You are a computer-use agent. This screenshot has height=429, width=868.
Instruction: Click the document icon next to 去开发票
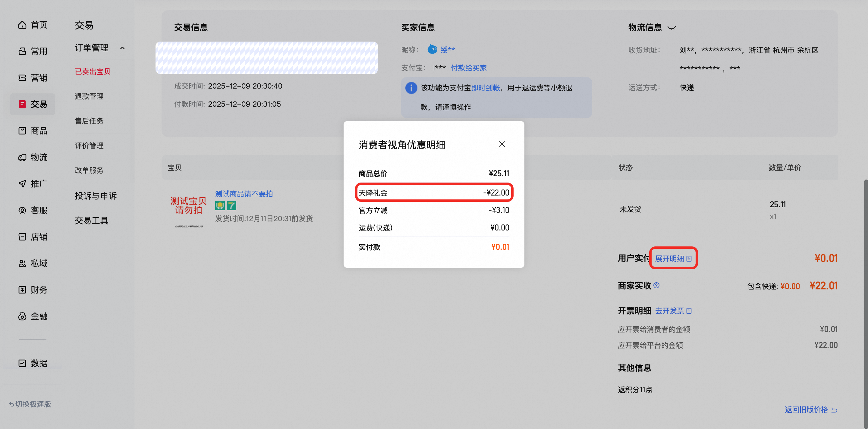pyautogui.click(x=689, y=311)
